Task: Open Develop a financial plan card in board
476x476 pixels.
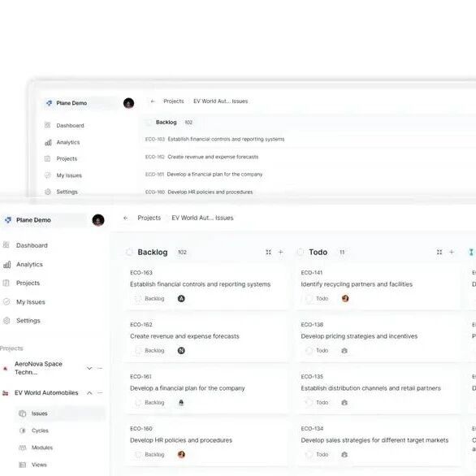Action: tap(187, 388)
